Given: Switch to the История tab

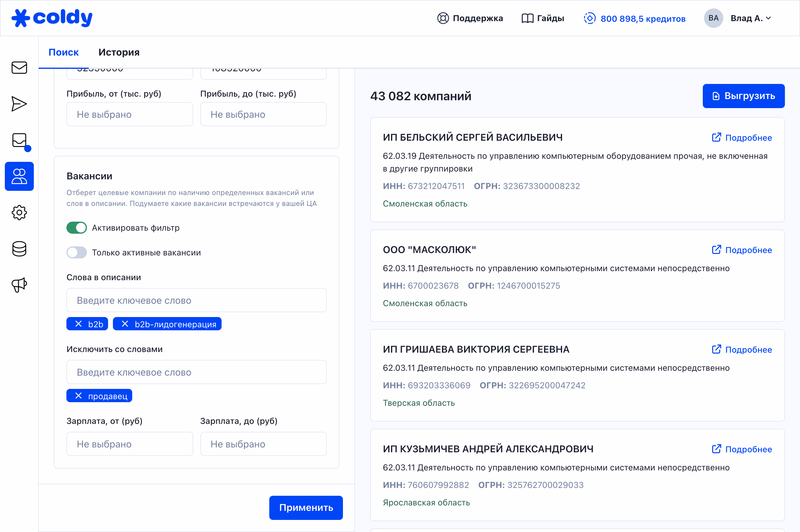Looking at the screenshot, I should [x=119, y=52].
